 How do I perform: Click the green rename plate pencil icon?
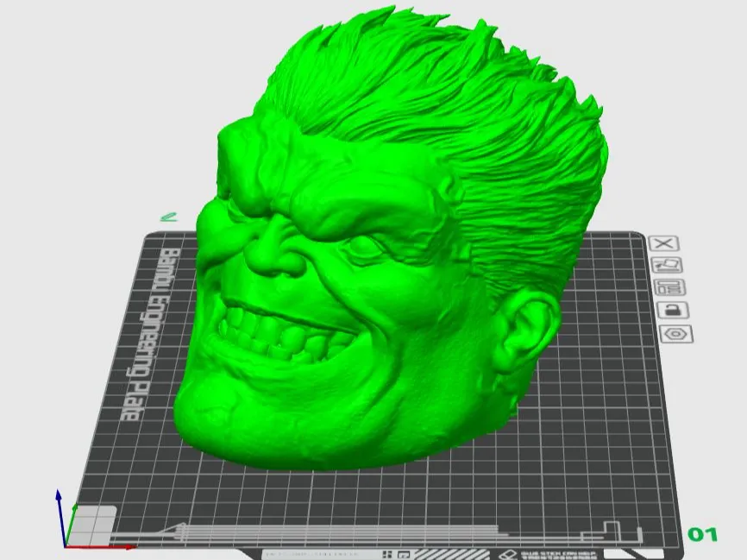(169, 218)
